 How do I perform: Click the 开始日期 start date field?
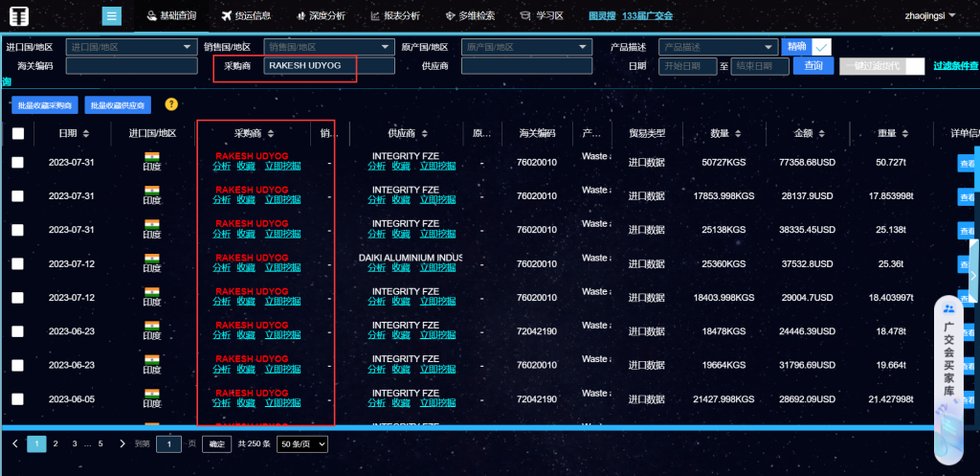(687, 66)
